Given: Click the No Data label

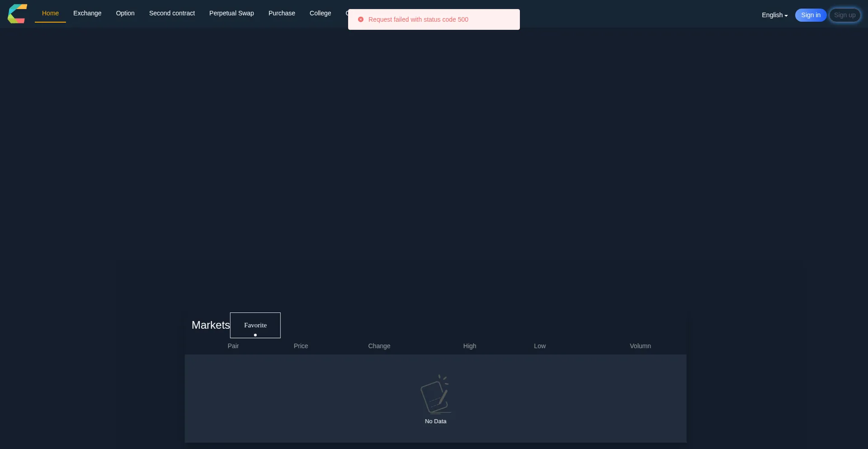Looking at the screenshot, I should point(435,421).
